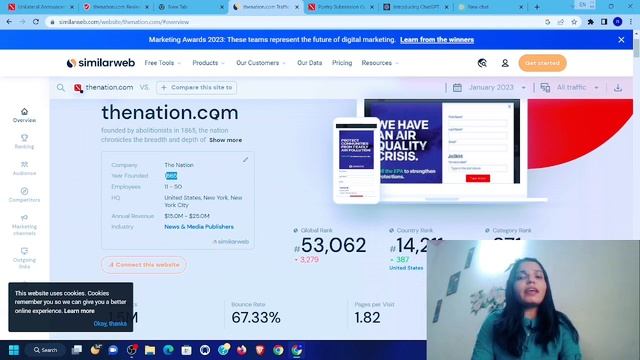The image size is (640, 360).
Task: Launch Microsoft Edge from the taskbar
Action: click(168, 350)
